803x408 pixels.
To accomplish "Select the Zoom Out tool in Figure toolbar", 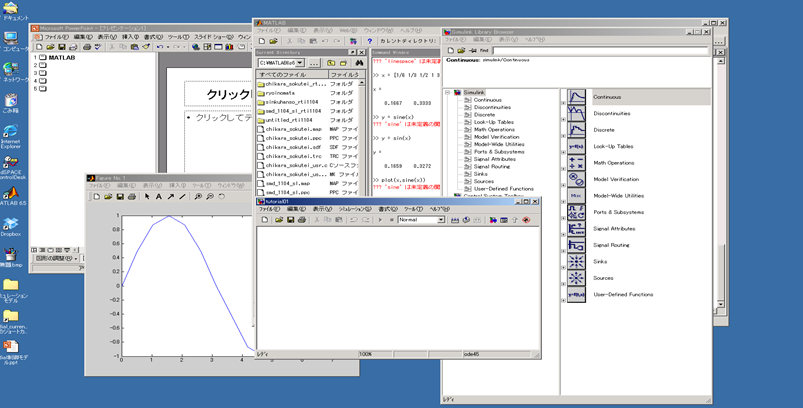I will (x=209, y=197).
